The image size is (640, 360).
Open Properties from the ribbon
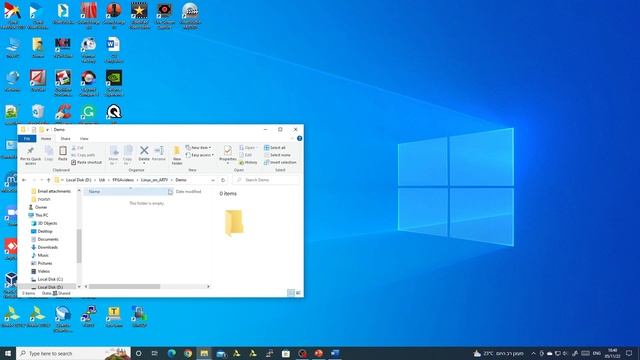coord(228,154)
